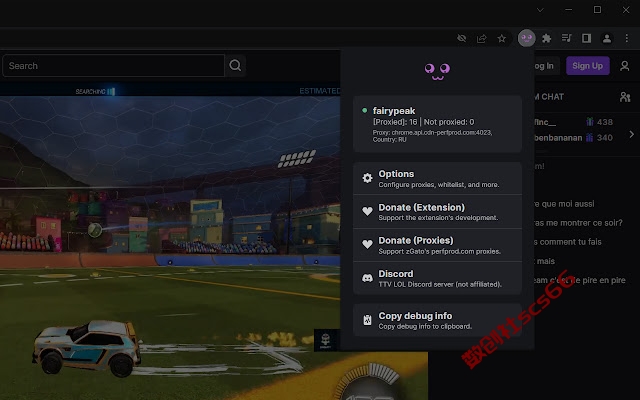Click the heart icon beside Donate (Extension)

pos(367,211)
